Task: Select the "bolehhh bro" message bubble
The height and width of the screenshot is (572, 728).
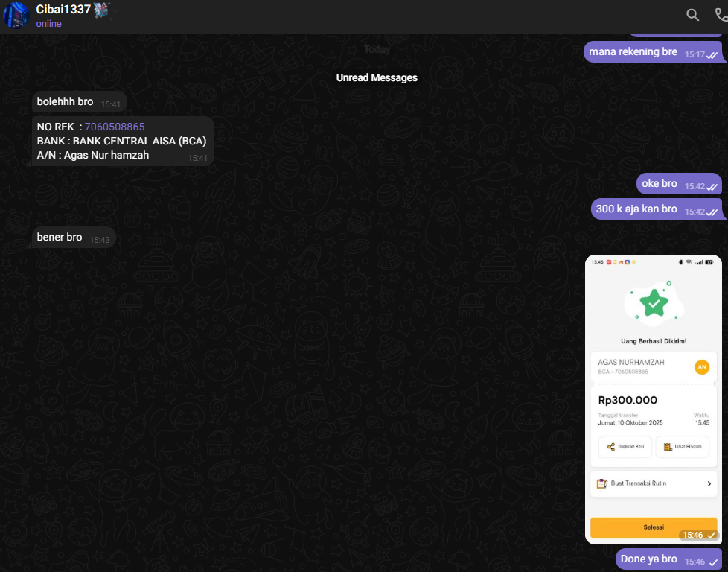Action: pos(66,101)
